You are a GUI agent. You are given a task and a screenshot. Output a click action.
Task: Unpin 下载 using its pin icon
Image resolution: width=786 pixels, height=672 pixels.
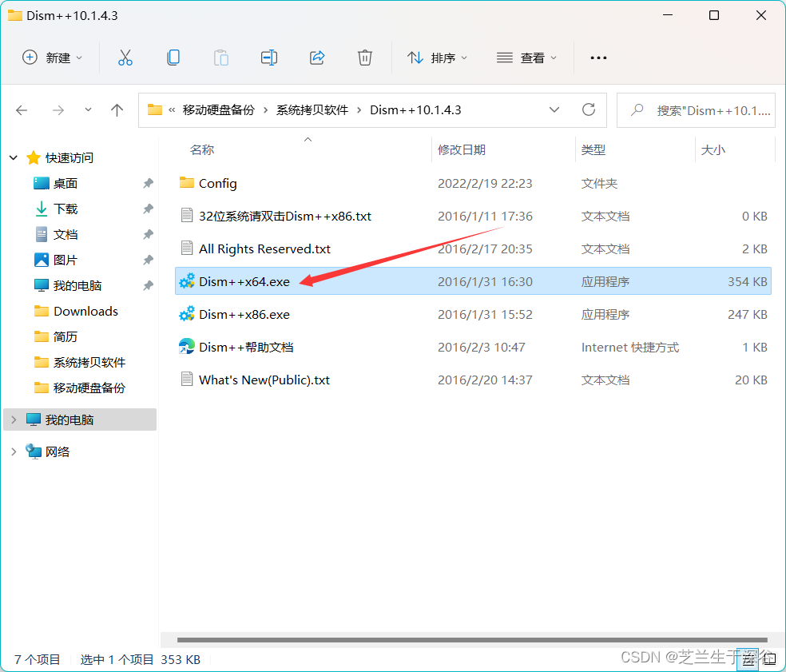148,209
